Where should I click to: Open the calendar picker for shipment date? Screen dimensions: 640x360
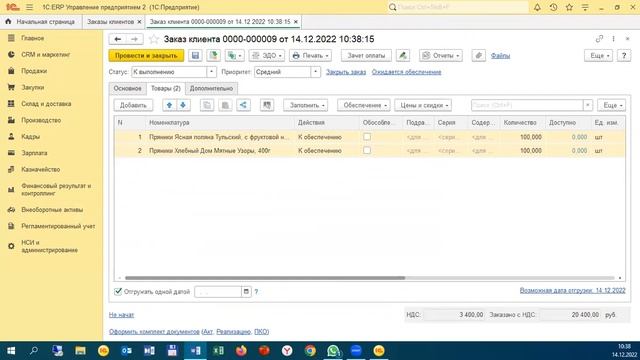click(246, 291)
